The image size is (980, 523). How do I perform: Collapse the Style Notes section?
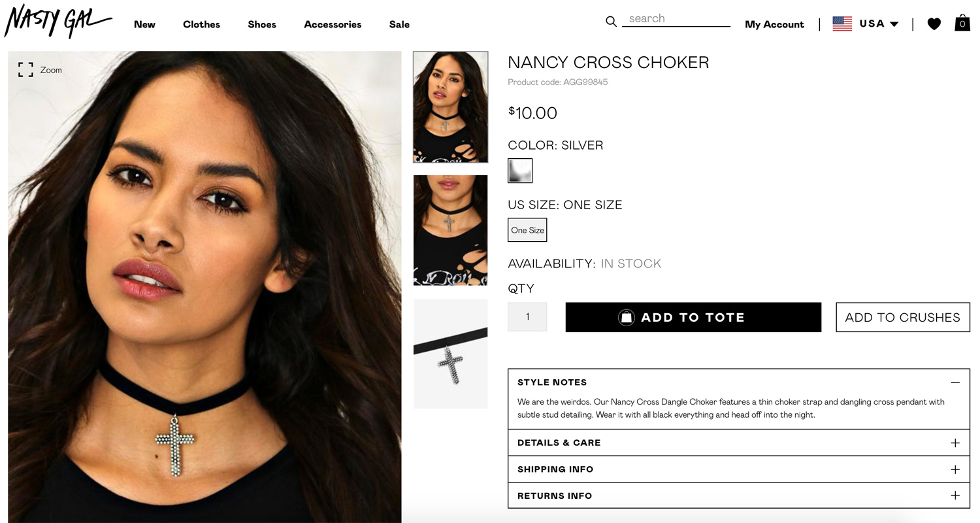pyautogui.click(x=955, y=382)
